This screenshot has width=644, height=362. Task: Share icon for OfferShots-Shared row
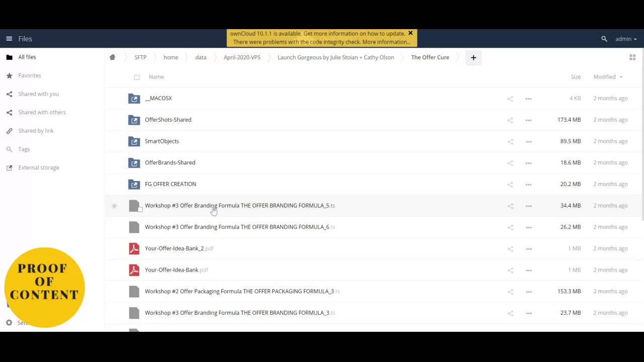pos(510,120)
